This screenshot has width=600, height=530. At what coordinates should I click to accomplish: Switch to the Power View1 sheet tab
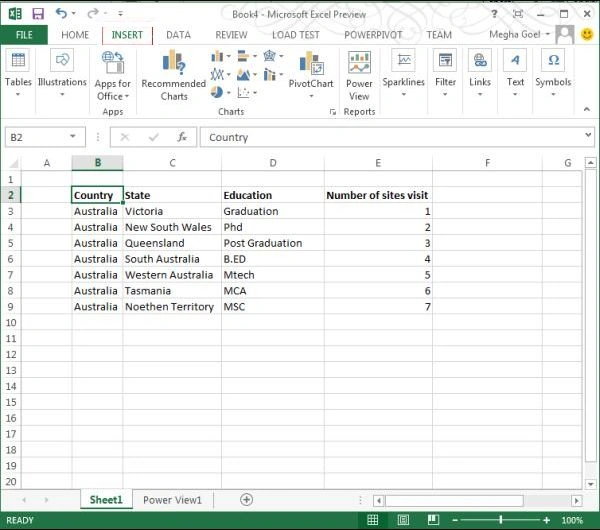pyautogui.click(x=172, y=500)
